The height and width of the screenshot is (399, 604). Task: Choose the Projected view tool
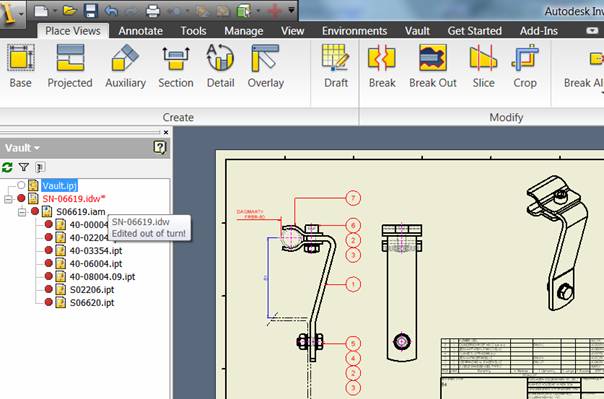(70, 66)
